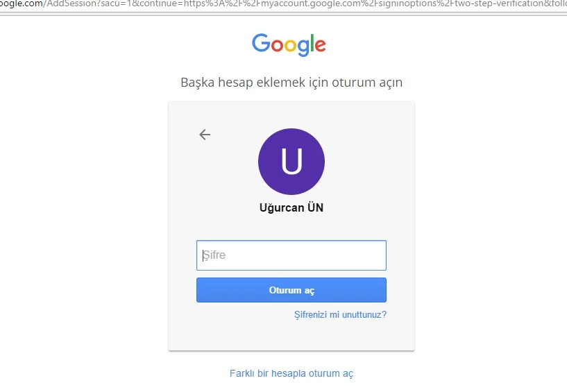The image size is (567, 392).
Task: Click the green letter l in Google logo
Action: pyautogui.click(x=312, y=43)
